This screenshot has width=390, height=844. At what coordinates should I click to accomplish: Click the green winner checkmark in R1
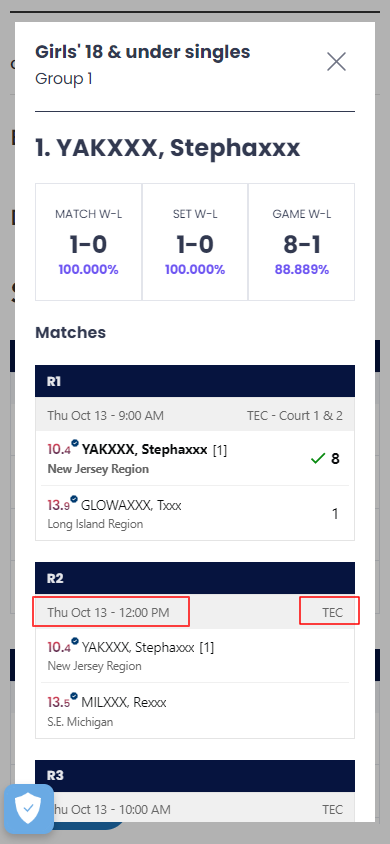tap(318, 459)
